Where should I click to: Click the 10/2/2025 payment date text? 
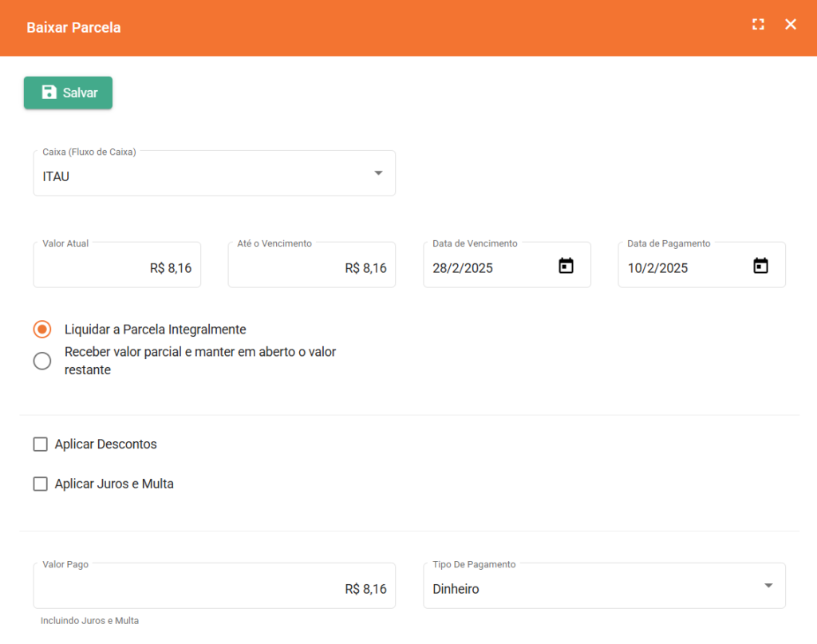click(x=657, y=268)
